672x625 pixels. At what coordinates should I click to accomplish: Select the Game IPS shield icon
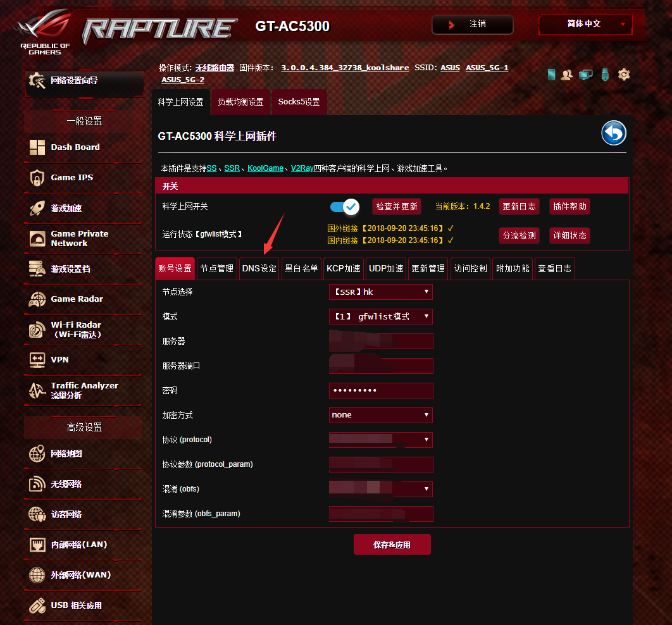click(x=37, y=177)
